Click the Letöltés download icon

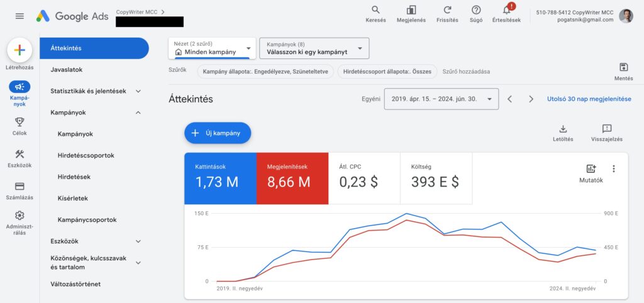click(x=563, y=129)
